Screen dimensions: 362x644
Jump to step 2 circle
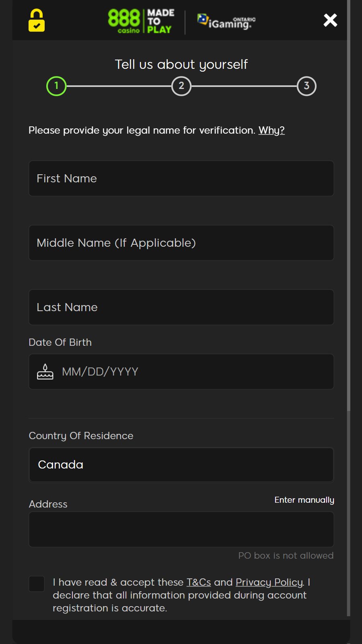(x=181, y=86)
